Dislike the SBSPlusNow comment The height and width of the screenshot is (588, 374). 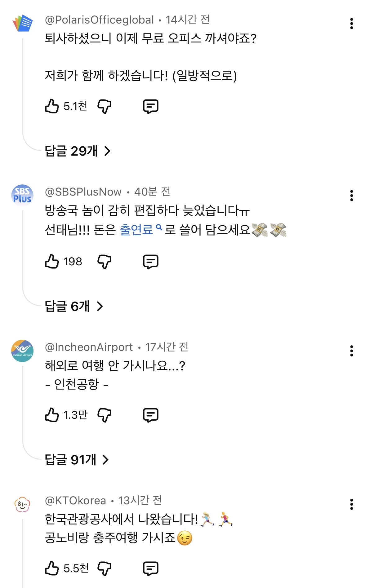tap(105, 262)
